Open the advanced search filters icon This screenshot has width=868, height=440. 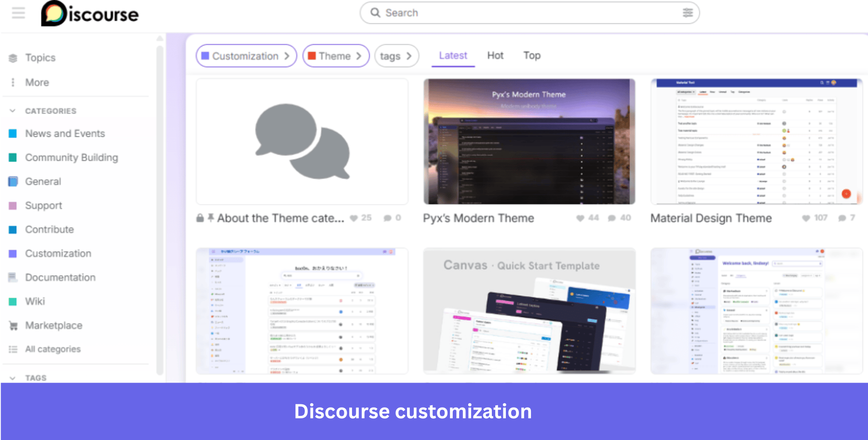pos(688,13)
